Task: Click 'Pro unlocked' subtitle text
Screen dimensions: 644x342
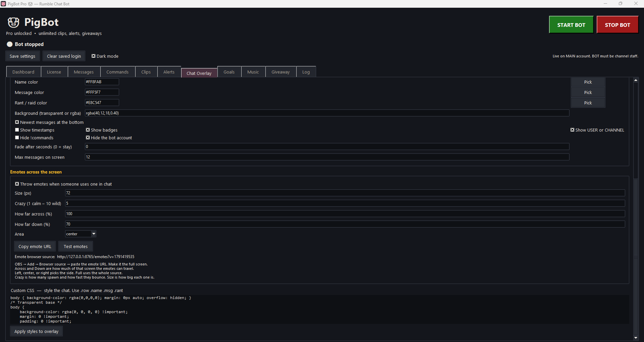Action: click(x=19, y=34)
